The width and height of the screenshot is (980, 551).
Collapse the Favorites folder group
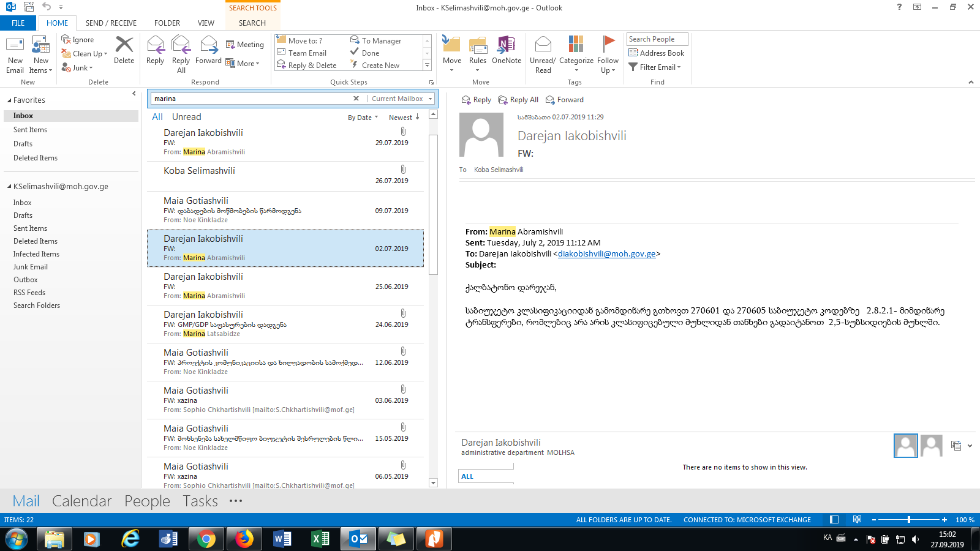(x=9, y=100)
